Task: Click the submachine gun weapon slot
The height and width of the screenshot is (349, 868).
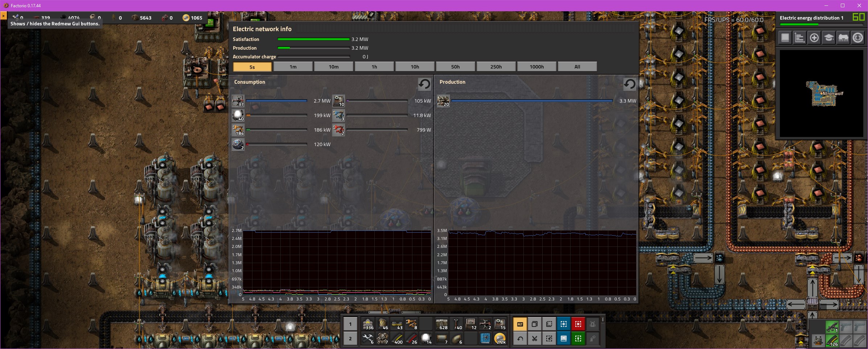Action: coord(832,327)
